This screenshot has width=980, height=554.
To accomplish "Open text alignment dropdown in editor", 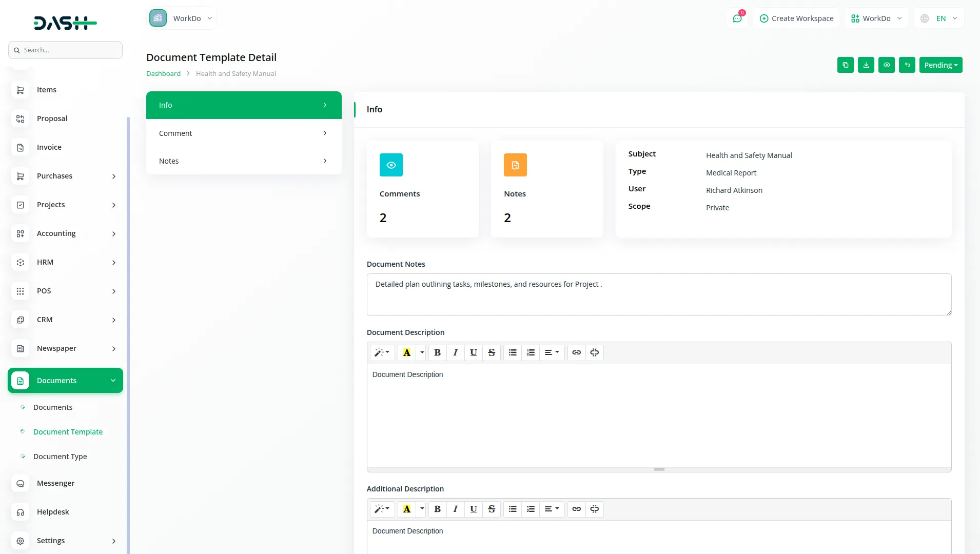I will coord(552,352).
